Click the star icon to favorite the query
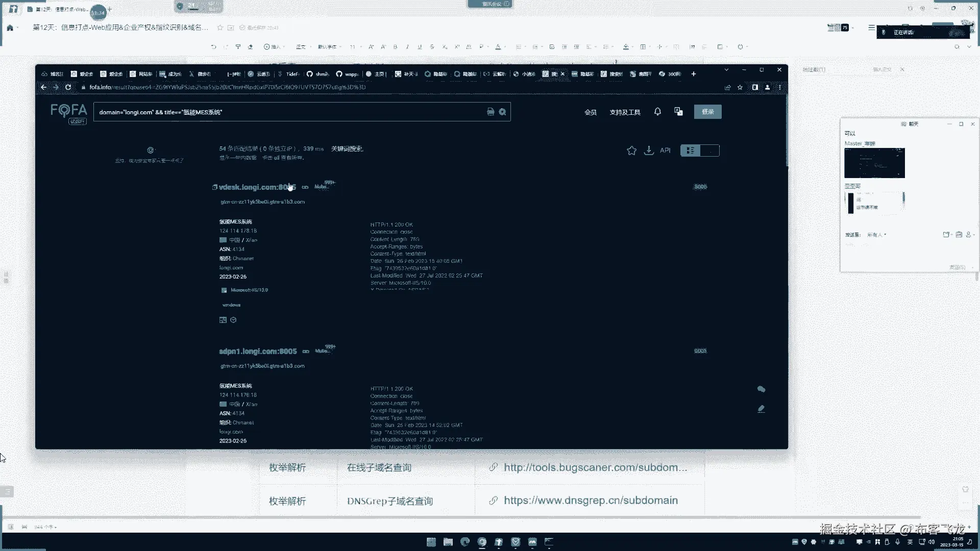The image size is (980, 551). (631, 151)
